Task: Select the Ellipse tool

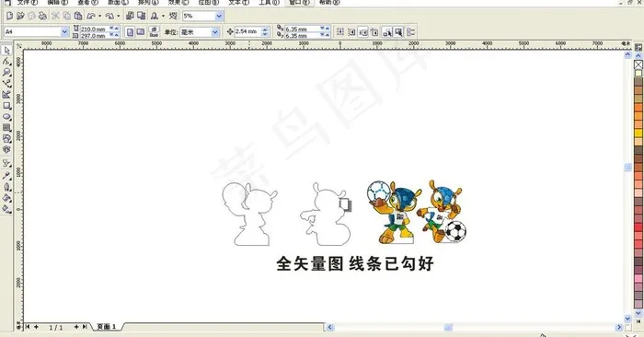Action: 6,117
